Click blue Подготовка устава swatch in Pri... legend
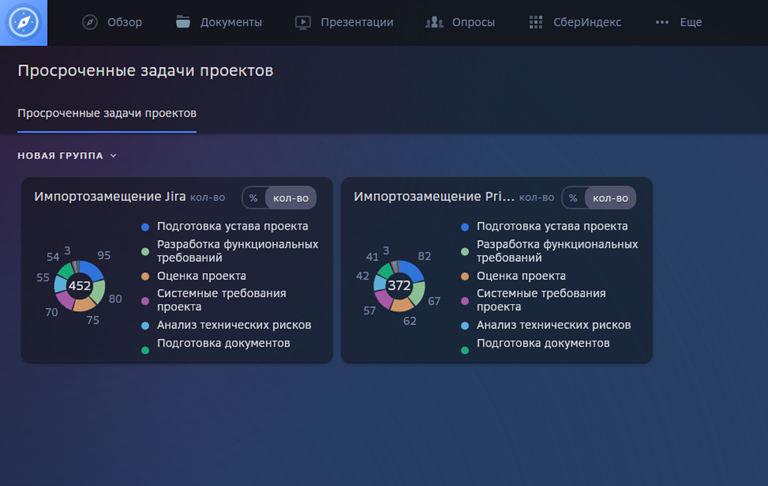 (x=465, y=227)
